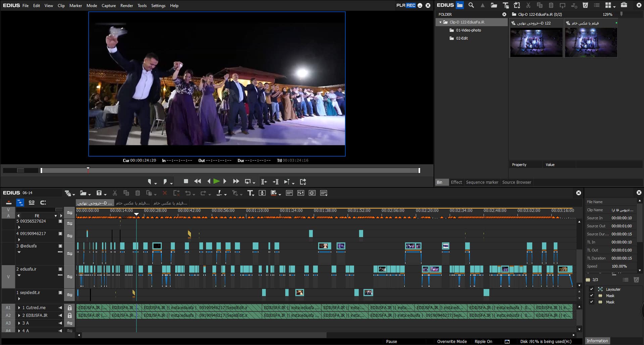This screenshot has width=644, height=345.
Task: Collapse the Clip-D 122-EdiusFa.iR folder
Action: tap(440, 22)
